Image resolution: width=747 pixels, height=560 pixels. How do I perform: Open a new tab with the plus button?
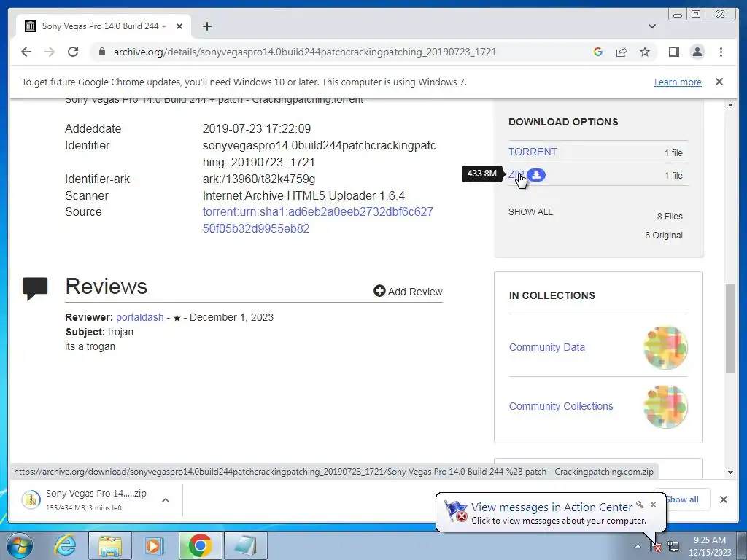(206, 26)
